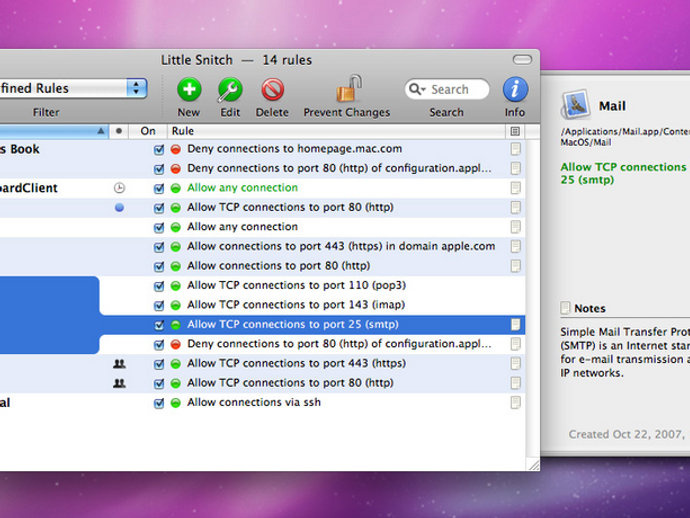The image size is (690, 518).
Task: Click note icon of TCP port 443 (https) rule
Action: tap(515, 364)
